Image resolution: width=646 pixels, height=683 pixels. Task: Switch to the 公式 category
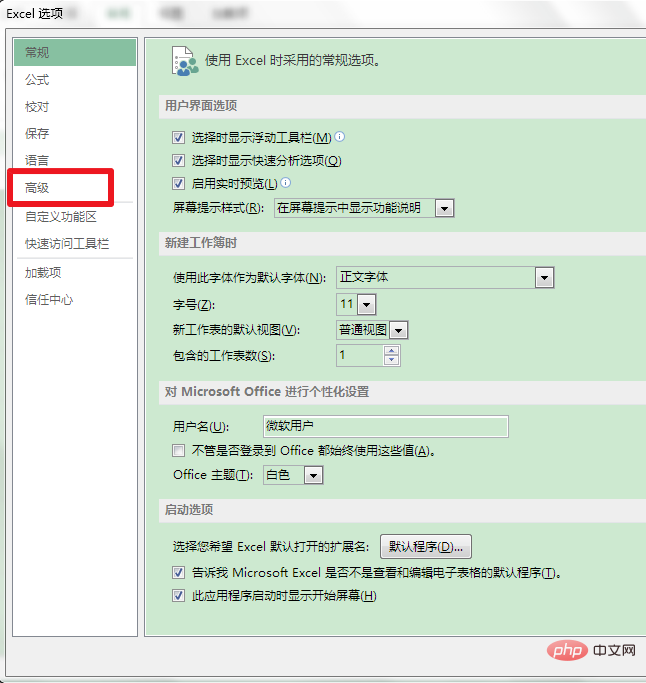click(75, 80)
